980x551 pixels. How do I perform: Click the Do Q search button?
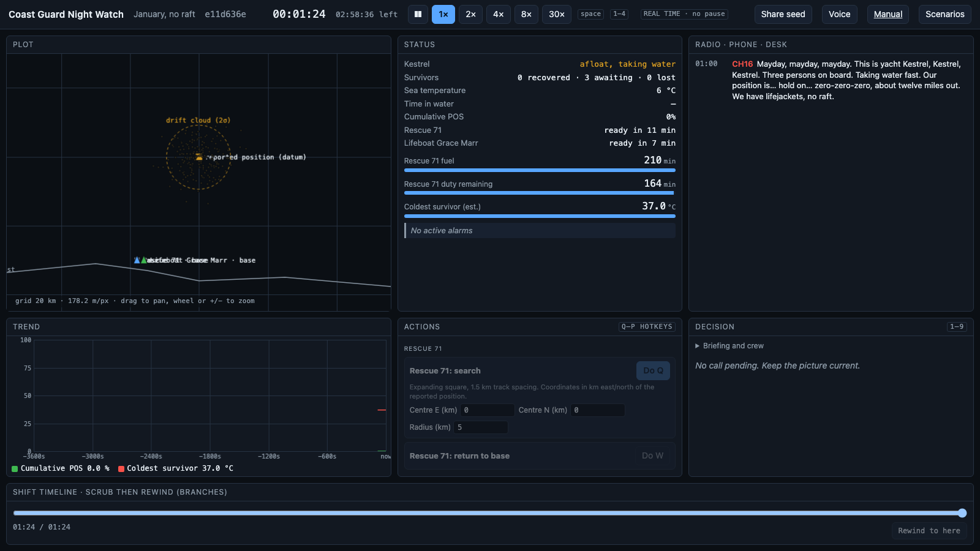(x=653, y=370)
